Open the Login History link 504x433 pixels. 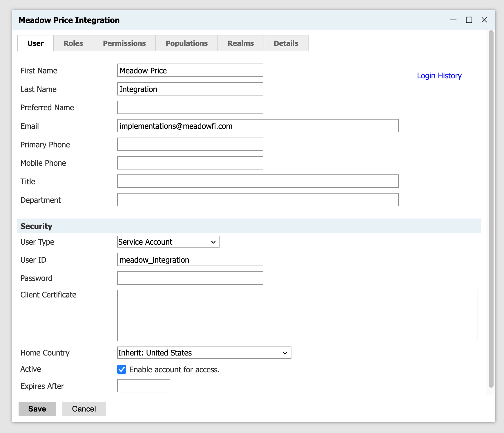[439, 76]
